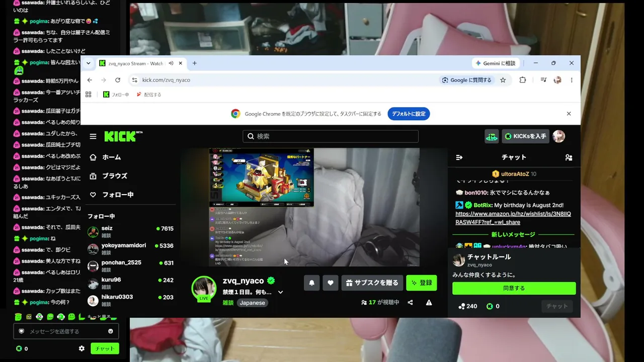Share the zvq_nyaco stream
This screenshot has height=362, width=644.
(410, 303)
